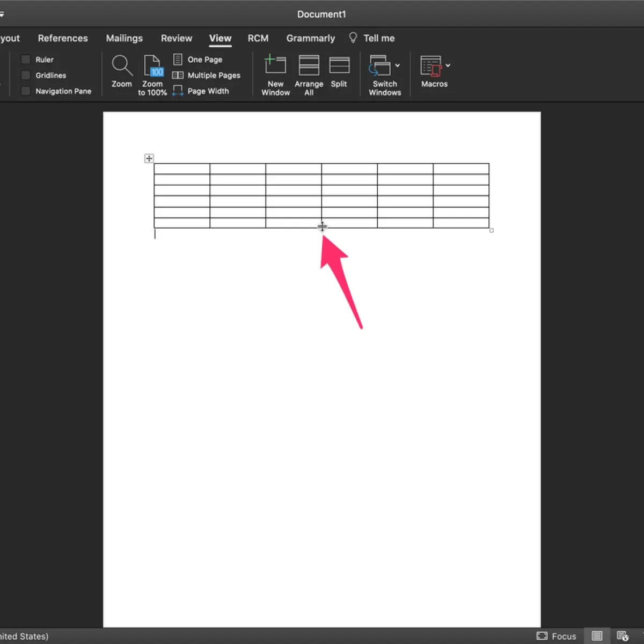The height and width of the screenshot is (644, 644).
Task: Enable the Ruler checkbox
Action: 26,60
